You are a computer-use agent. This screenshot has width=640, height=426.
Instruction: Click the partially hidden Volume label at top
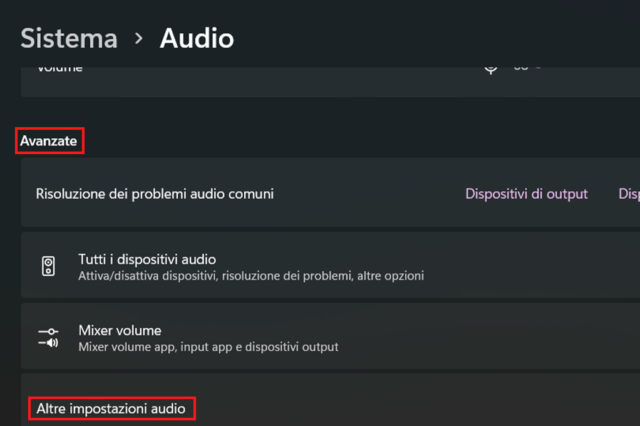pos(60,68)
